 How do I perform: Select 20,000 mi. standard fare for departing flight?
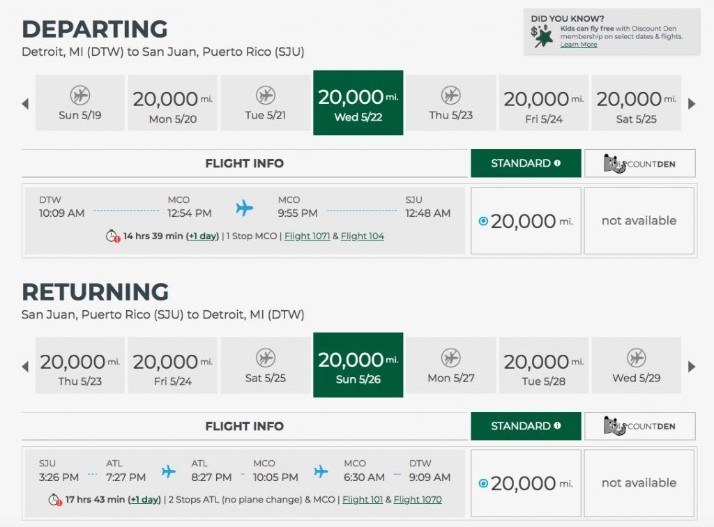tap(484, 221)
